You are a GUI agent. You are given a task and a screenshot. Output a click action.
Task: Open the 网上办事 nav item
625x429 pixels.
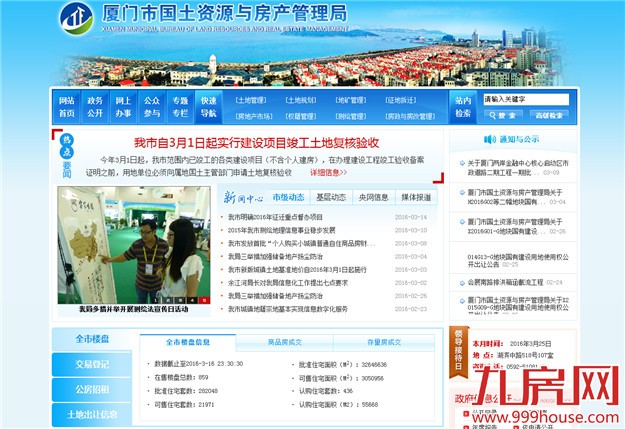tap(123, 107)
